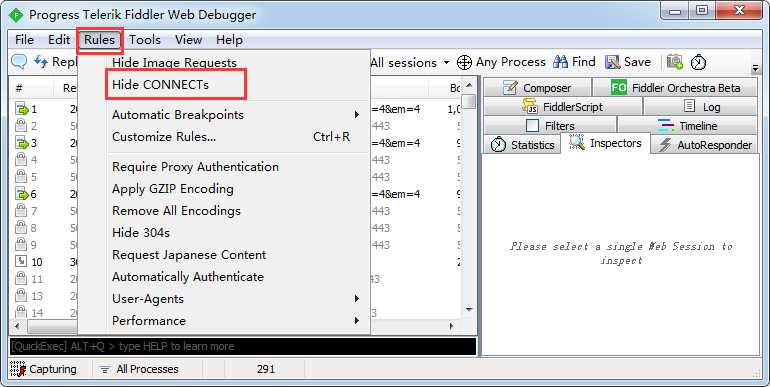Click lock icon of session 7
The image size is (770, 387).
point(21,211)
